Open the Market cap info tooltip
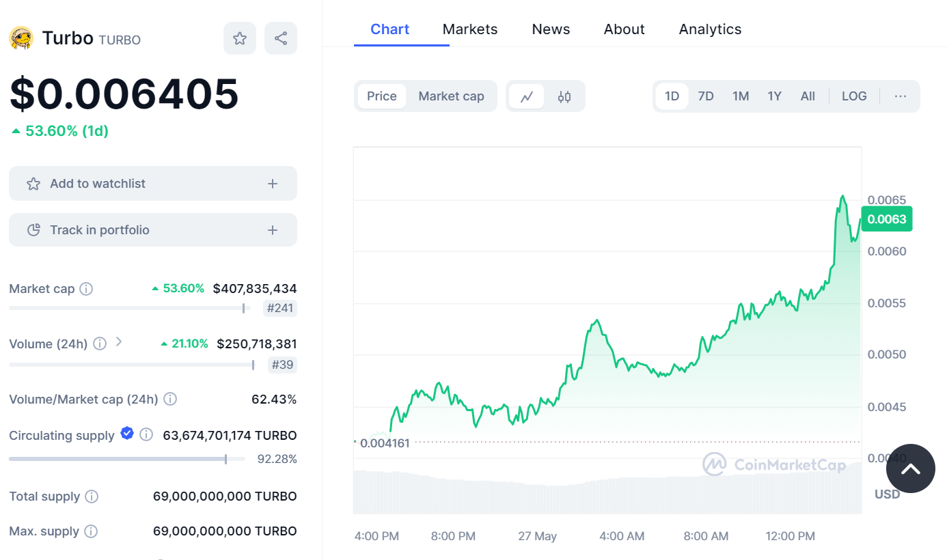This screenshot has height=560, width=947. 86,289
